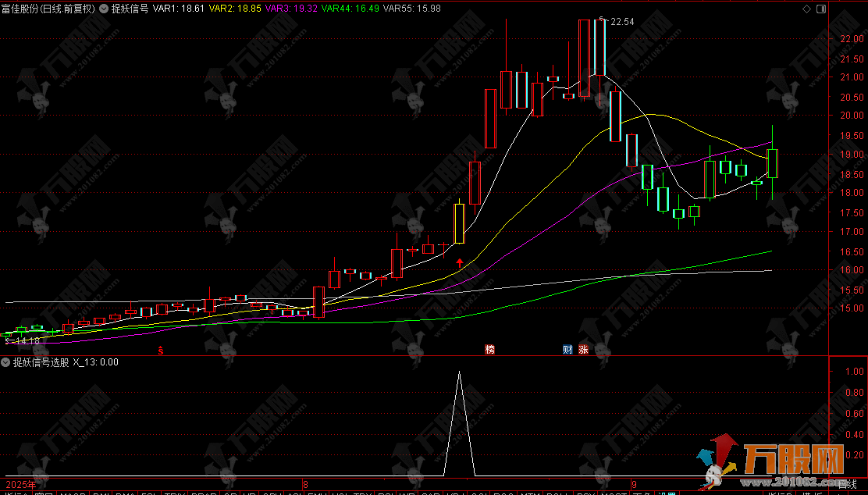Click the 捉妖信号 indicator name
This screenshot has width=868, height=495.
pos(130,9)
